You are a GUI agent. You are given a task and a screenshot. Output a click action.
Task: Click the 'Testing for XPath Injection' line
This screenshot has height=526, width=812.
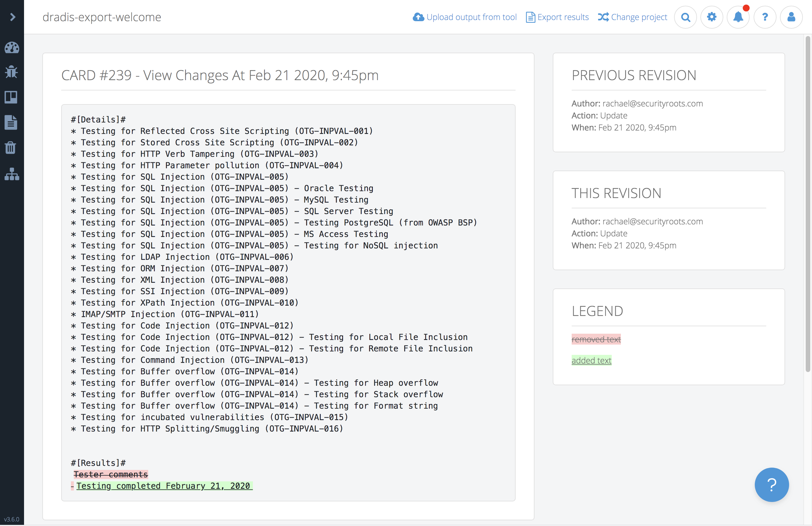pos(185,302)
